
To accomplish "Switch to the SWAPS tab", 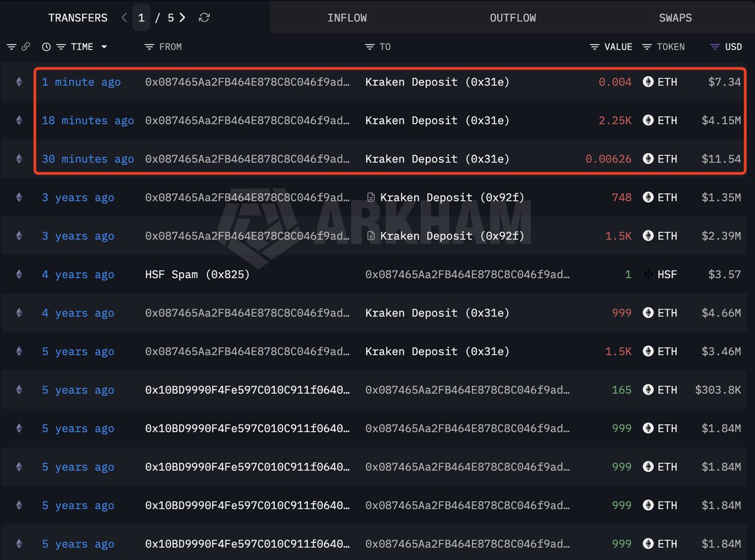I will [x=675, y=18].
